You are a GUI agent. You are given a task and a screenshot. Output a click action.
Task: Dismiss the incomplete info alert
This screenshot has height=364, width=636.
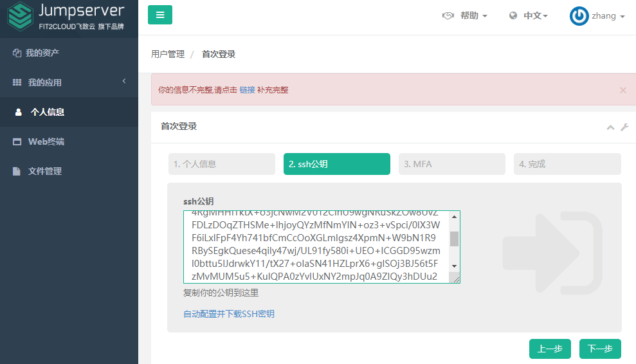point(622,90)
